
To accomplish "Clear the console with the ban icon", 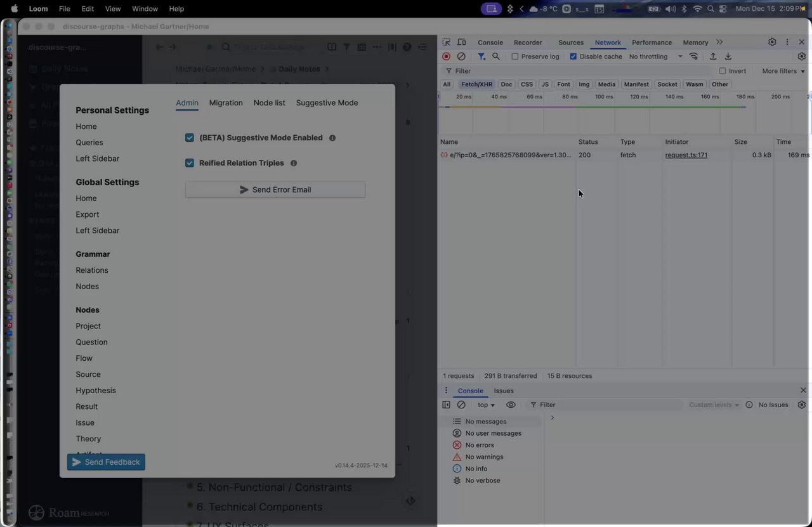I will point(461,405).
